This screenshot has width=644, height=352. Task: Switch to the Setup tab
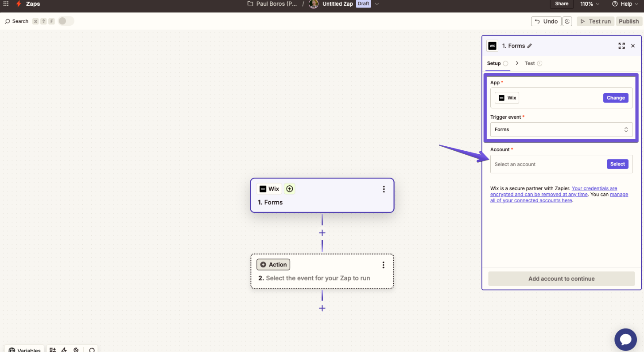tap(497, 63)
